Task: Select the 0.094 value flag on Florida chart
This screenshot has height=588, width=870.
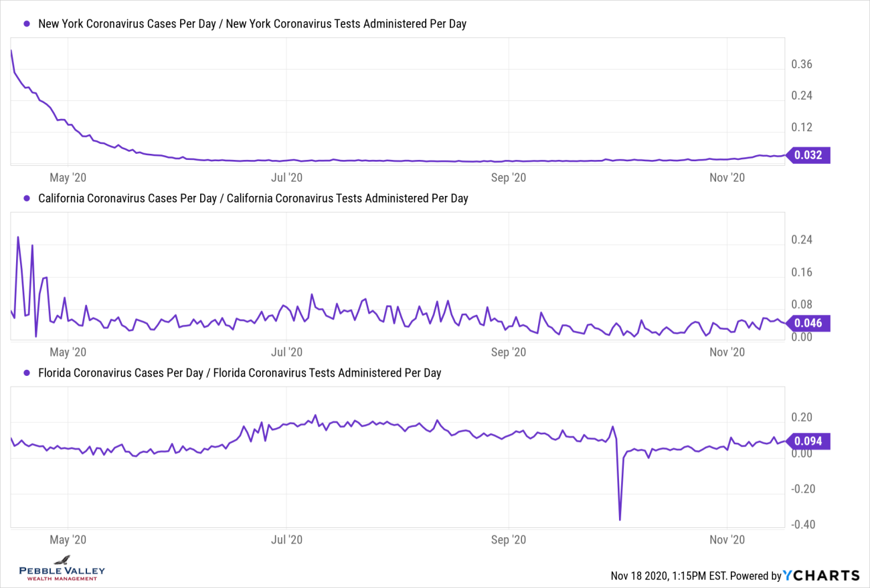Action: point(808,442)
